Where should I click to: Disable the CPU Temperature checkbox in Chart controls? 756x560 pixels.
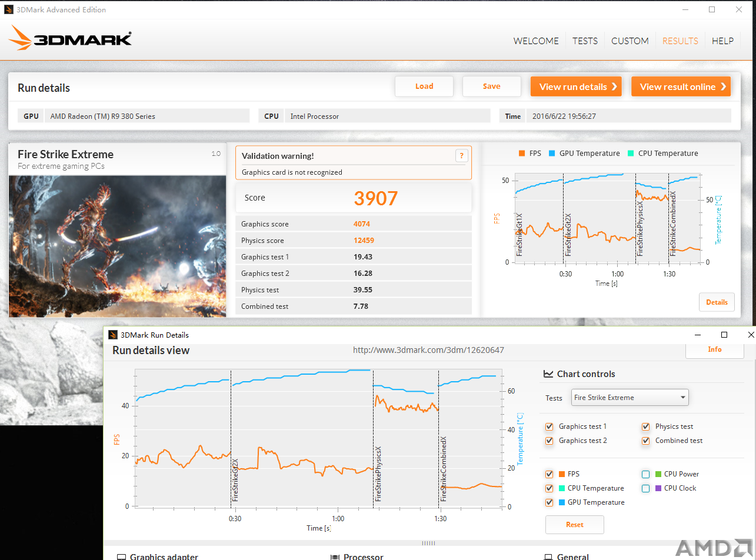pos(549,488)
